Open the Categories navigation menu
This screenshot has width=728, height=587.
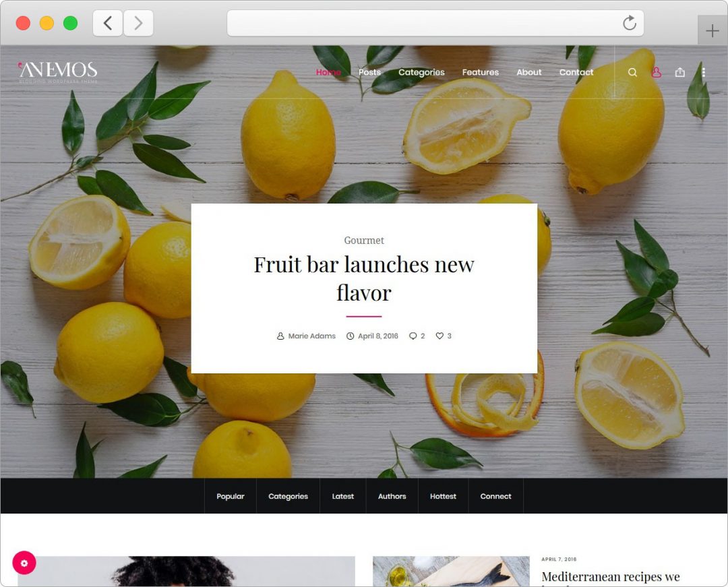tap(421, 72)
